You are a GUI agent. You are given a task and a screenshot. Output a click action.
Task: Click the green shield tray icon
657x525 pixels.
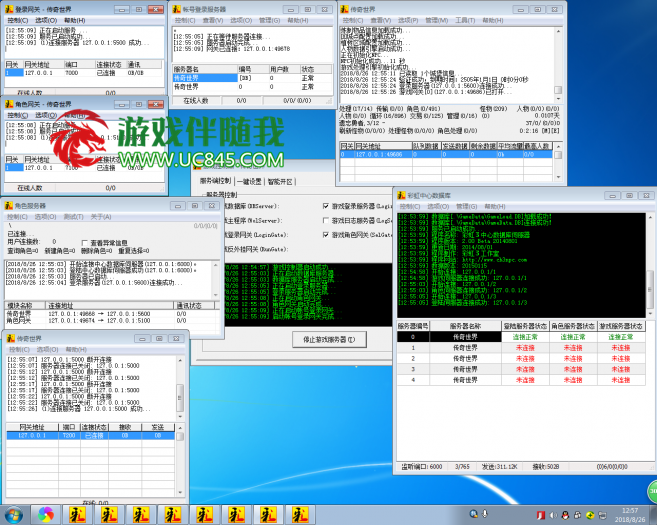(x=590, y=515)
